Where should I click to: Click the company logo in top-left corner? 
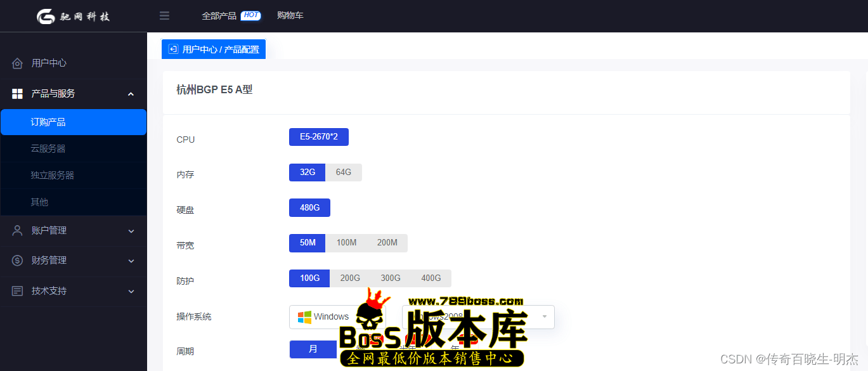click(x=73, y=16)
